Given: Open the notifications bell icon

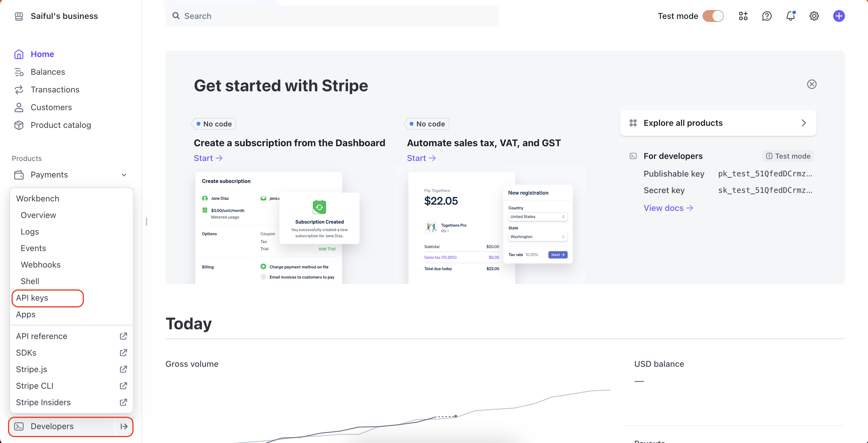Looking at the screenshot, I should [791, 16].
